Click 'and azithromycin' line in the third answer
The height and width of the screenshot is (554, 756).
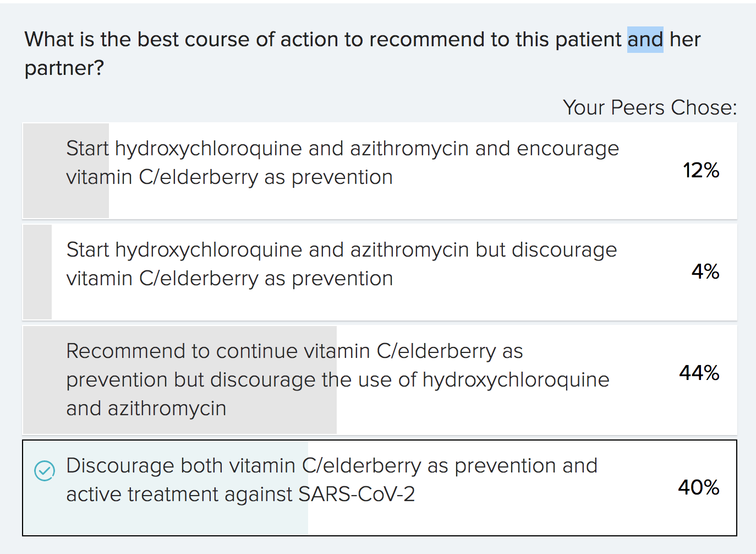click(x=146, y=408)
